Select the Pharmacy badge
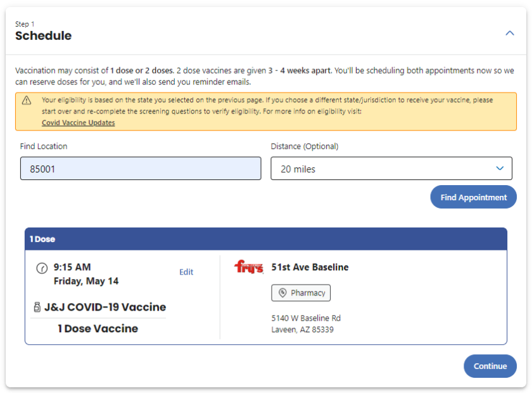The height and width of the screenshot is (393, 532). [x=301, y=293]
